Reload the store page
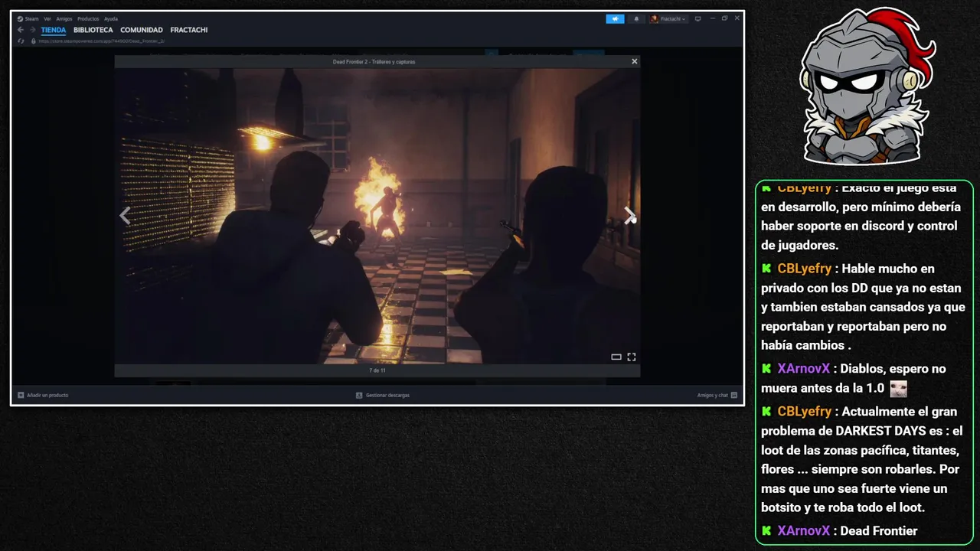 [21, 41]
